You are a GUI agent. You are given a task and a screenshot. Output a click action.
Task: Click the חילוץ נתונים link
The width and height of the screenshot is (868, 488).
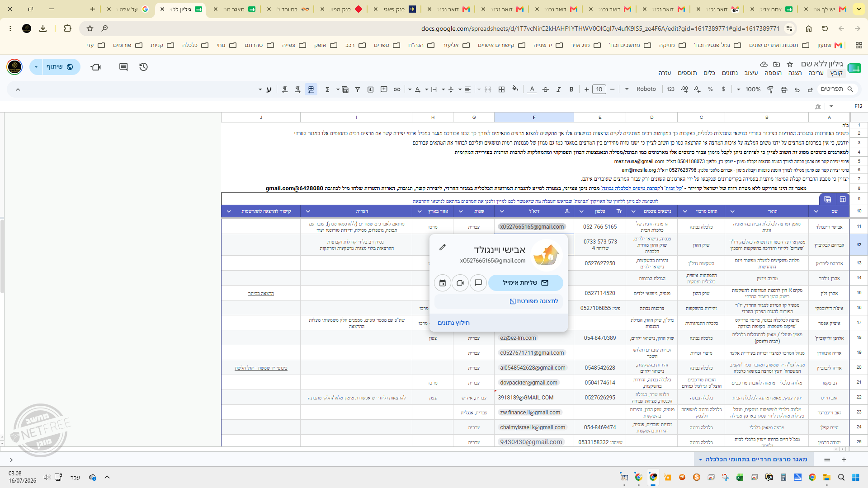(x=453, y=323)
